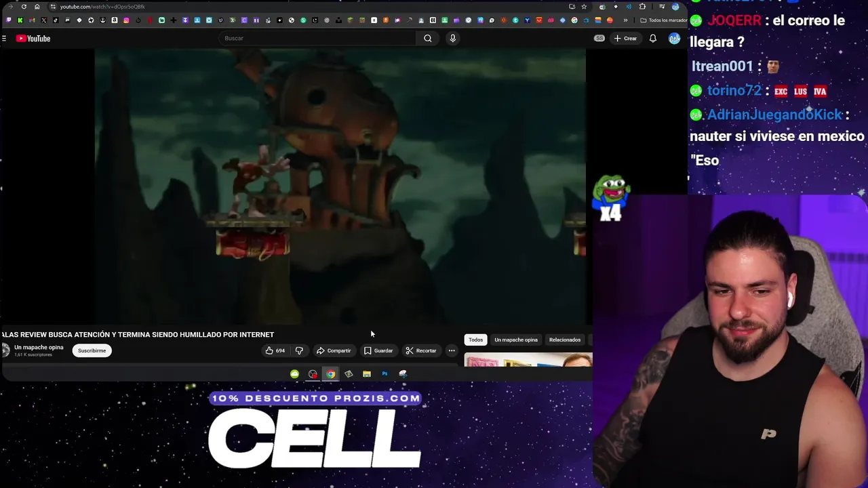Click Itrean001 username in chat
Image resolution: width=868 pixels, height=488 pixels.
722,66
